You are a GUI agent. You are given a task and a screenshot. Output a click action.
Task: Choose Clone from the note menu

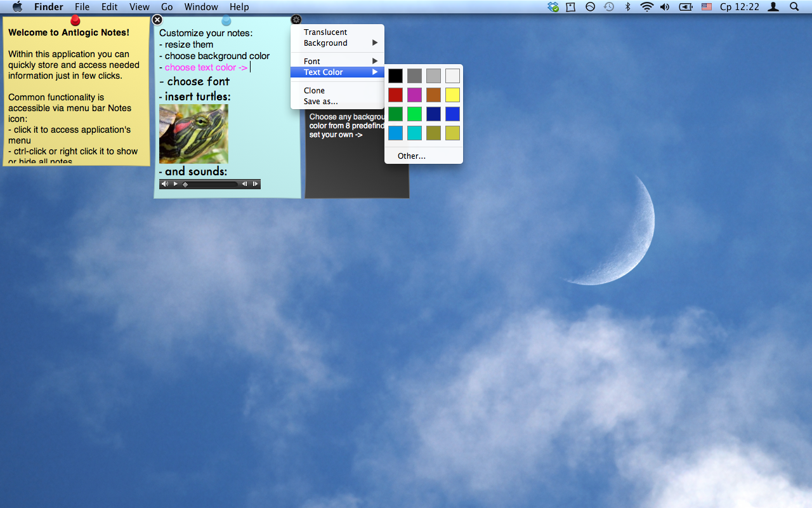click(337, 91)
